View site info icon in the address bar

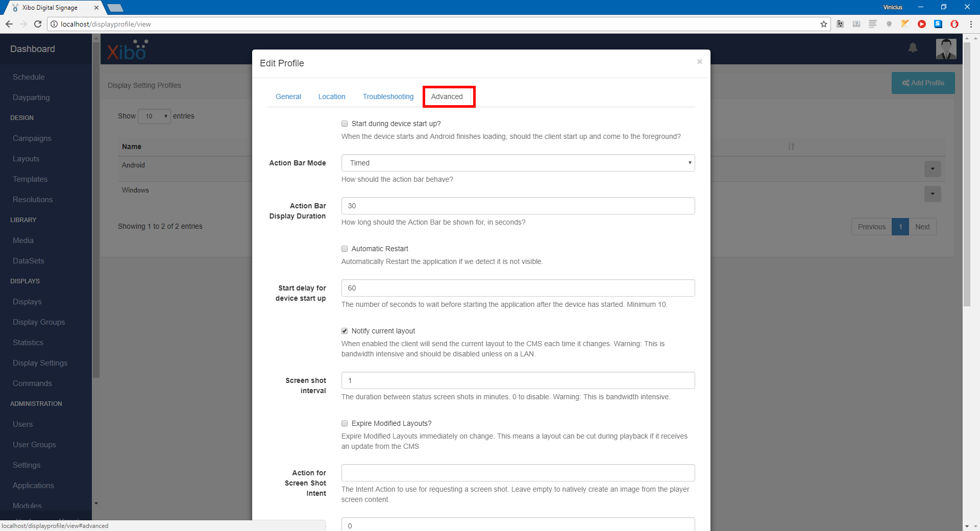point(54,24)
